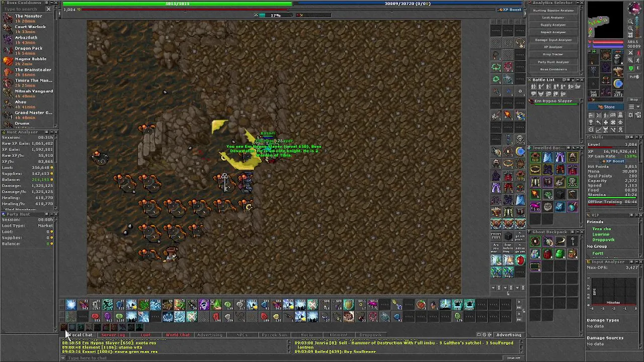Expand the No Group VIP section
The image size is (644, 362).
click(597, 246)
